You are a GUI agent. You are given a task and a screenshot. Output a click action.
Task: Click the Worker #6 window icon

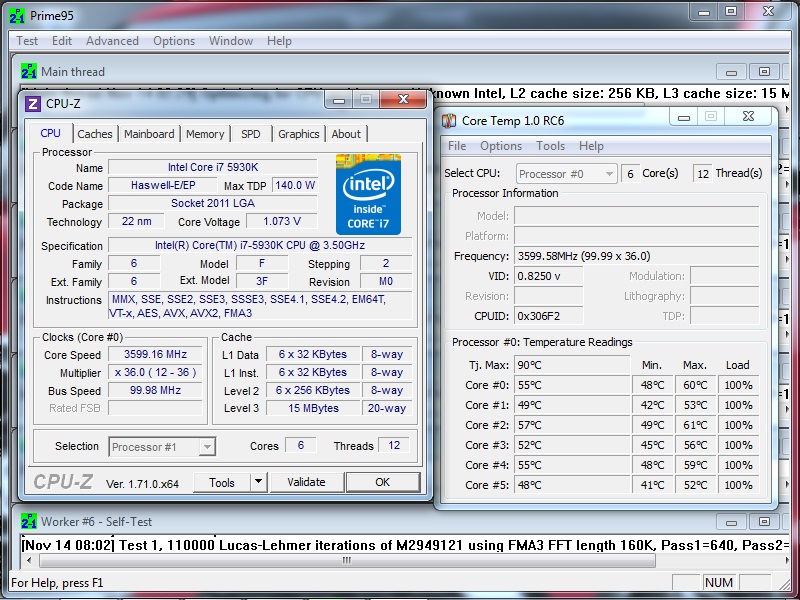coord(29,521)
